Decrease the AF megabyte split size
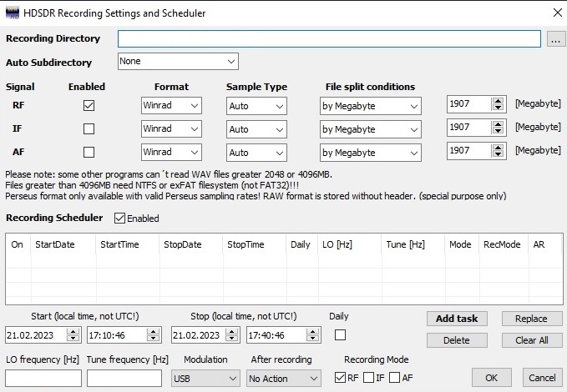 499,154
